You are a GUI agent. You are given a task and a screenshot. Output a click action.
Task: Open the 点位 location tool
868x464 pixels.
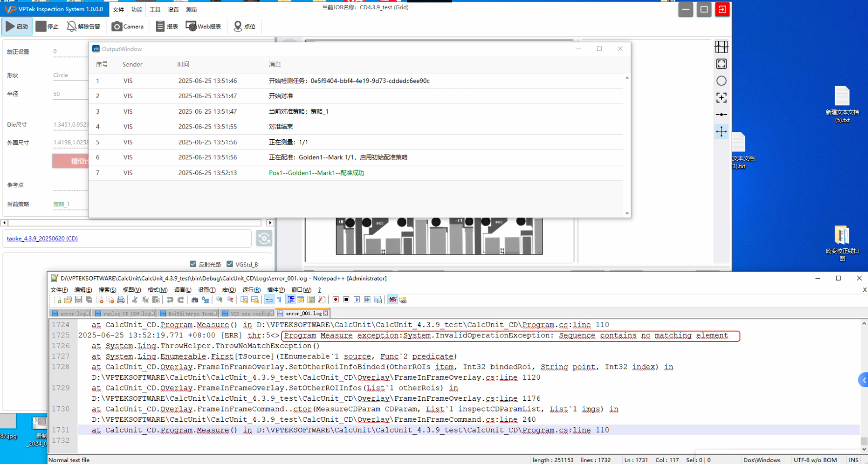coord(244,26)
